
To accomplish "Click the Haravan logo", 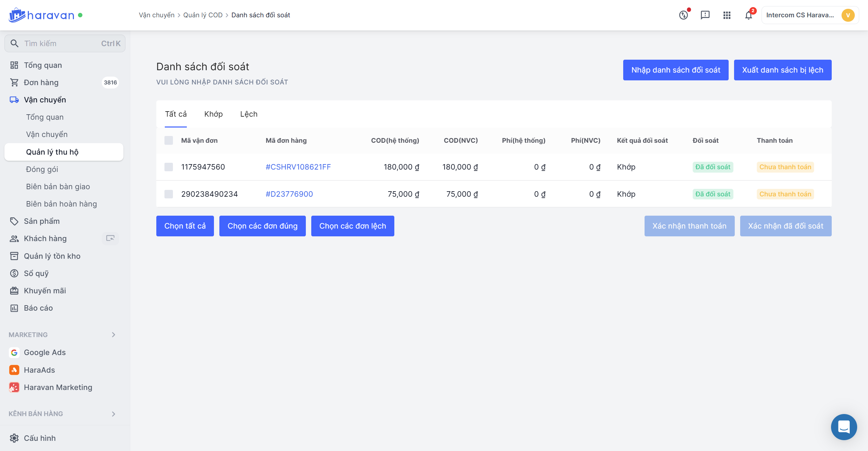I will tap(41, 15).
